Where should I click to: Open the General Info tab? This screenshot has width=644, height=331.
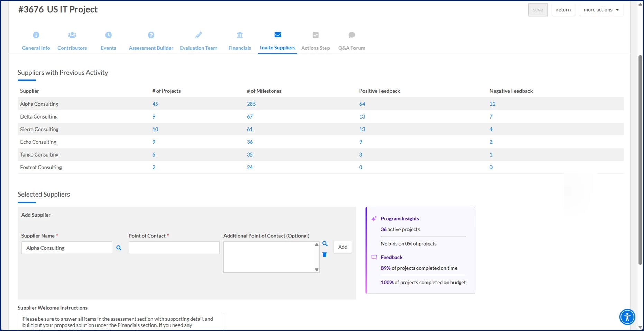tap(36, 48)
